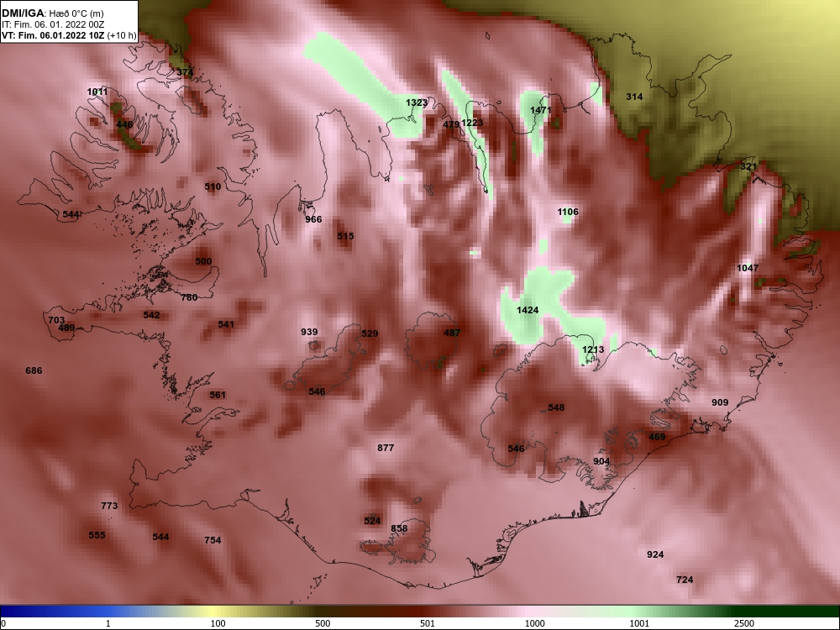The width and height of the screenshot is (840, 630).
Task: Click the 542 height label
Action: click(151, 315)
